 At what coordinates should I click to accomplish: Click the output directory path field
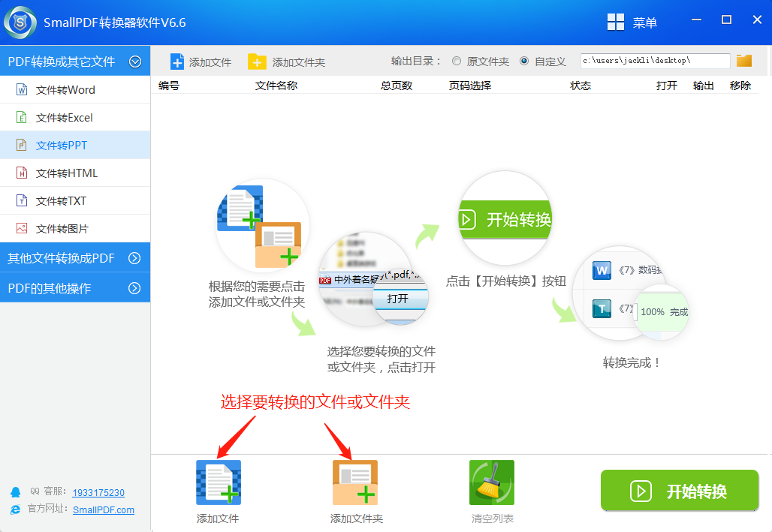point(653,61)
